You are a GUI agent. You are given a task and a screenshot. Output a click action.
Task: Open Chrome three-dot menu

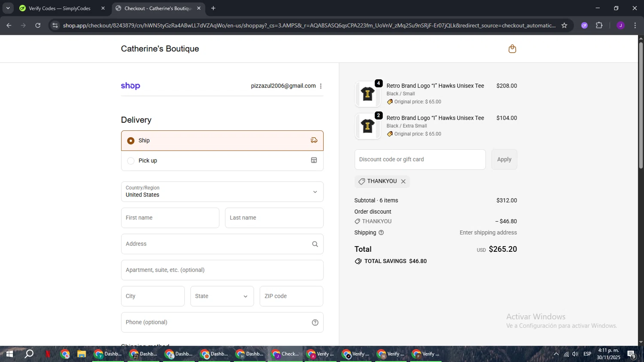[635, 25]
